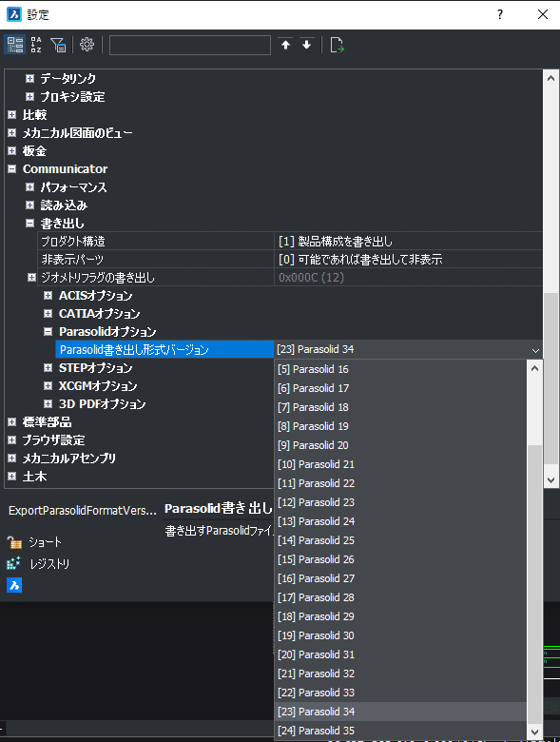Choose [14] Parasolid 25 option
This screenshot has width=560, height=742.
tap(400, 540)
